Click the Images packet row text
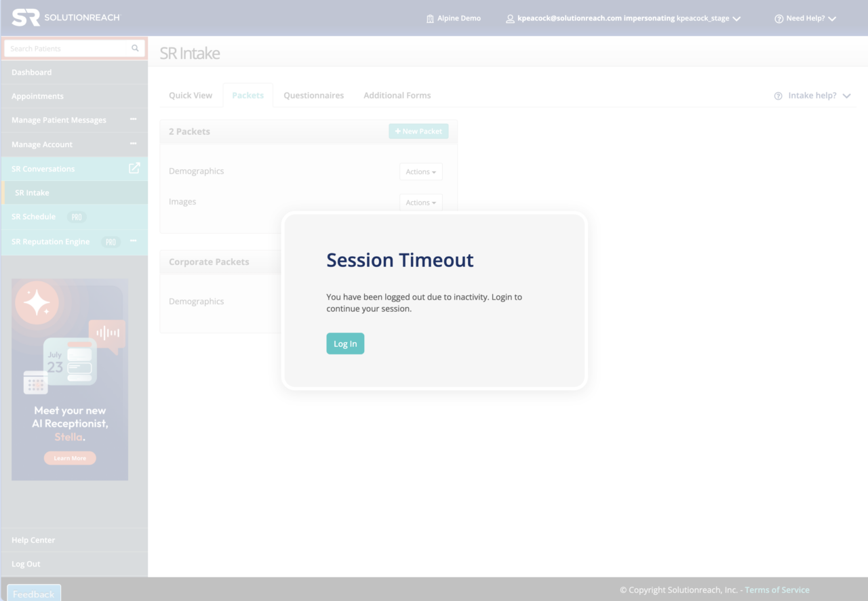 point(182,202)
